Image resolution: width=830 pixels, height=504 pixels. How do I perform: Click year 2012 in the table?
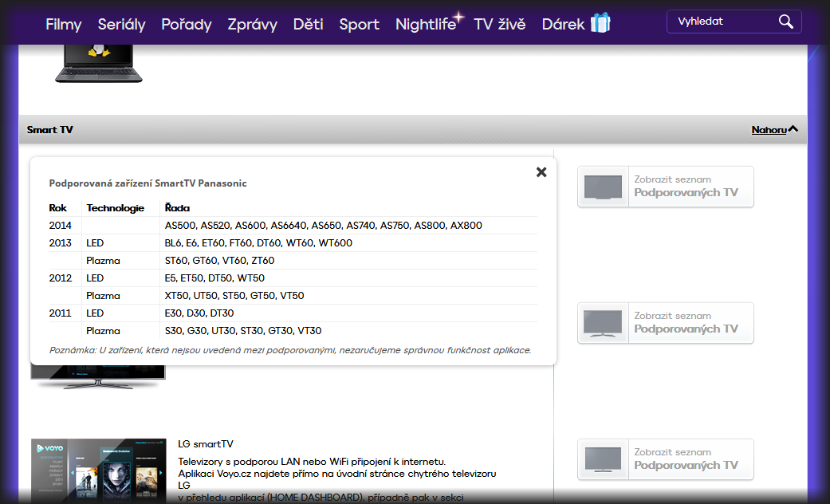coord(60,278)
